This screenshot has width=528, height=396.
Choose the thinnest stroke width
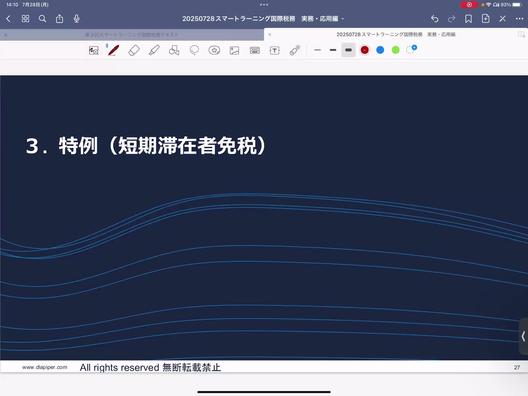coord(317,50)
